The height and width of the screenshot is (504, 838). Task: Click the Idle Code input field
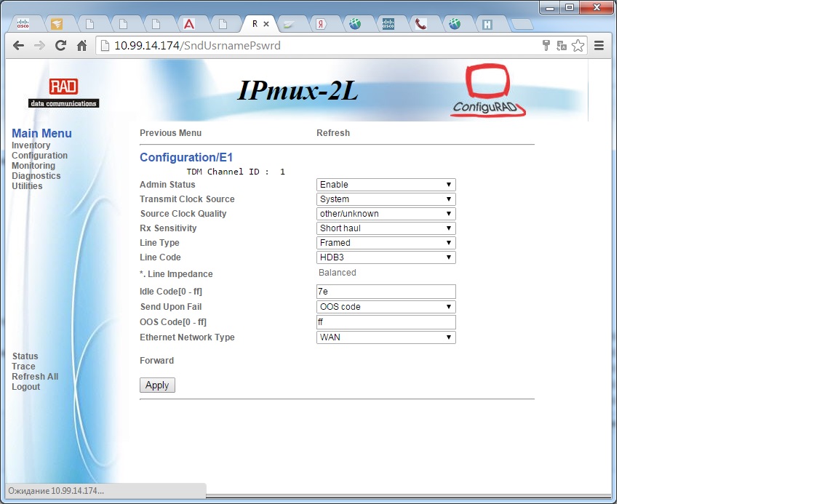(x=386, y=292)
